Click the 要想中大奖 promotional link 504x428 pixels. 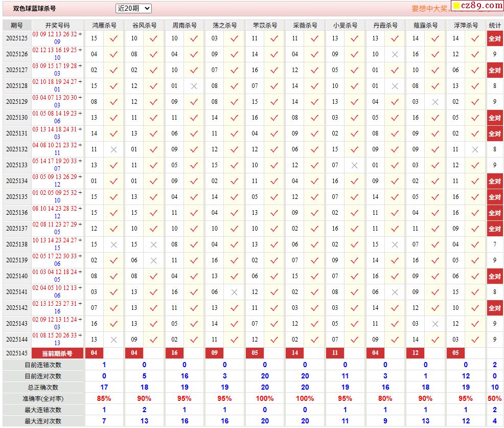pos(430,9)
